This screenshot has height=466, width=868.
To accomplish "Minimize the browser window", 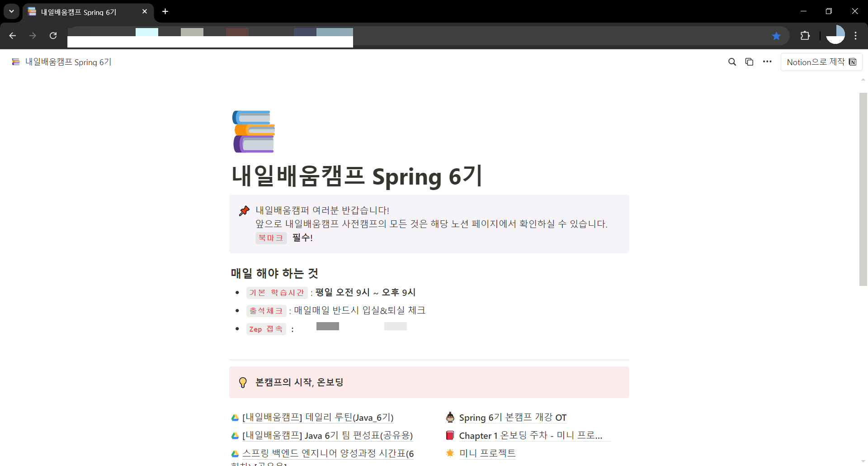I will tap(803, 11).
